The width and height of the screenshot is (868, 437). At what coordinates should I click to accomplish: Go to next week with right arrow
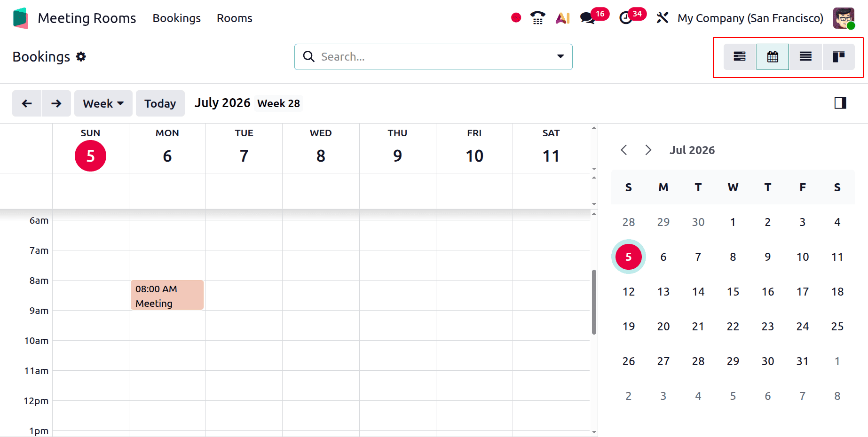tap(56, 103)
